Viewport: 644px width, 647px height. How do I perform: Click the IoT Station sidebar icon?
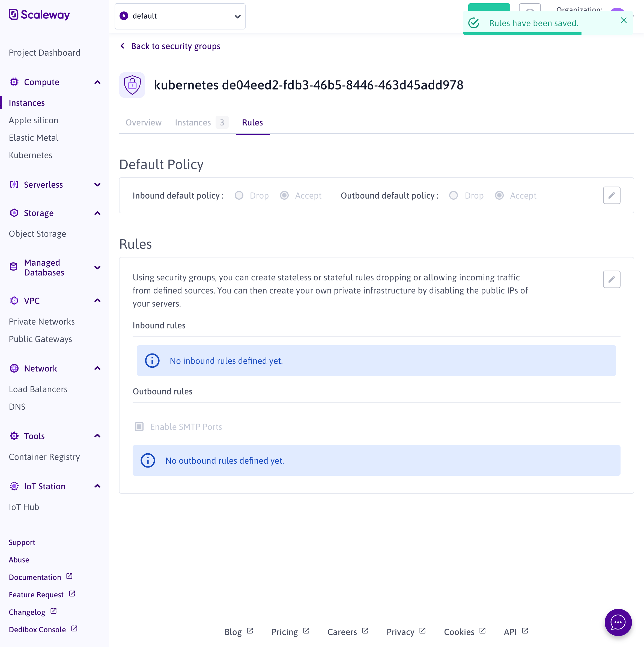coord(14,486)
